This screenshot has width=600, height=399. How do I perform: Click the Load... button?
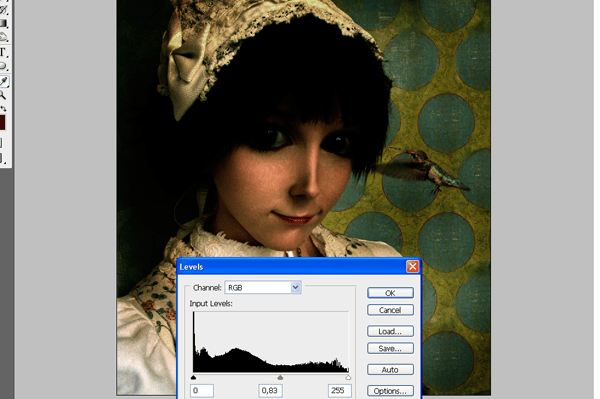[x=390, y=331]
